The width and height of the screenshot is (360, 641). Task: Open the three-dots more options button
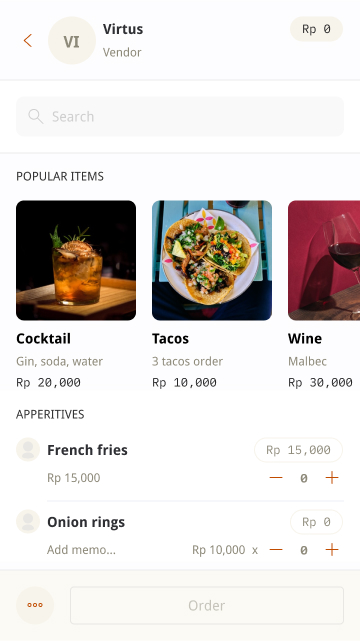(x=35, y=605)
